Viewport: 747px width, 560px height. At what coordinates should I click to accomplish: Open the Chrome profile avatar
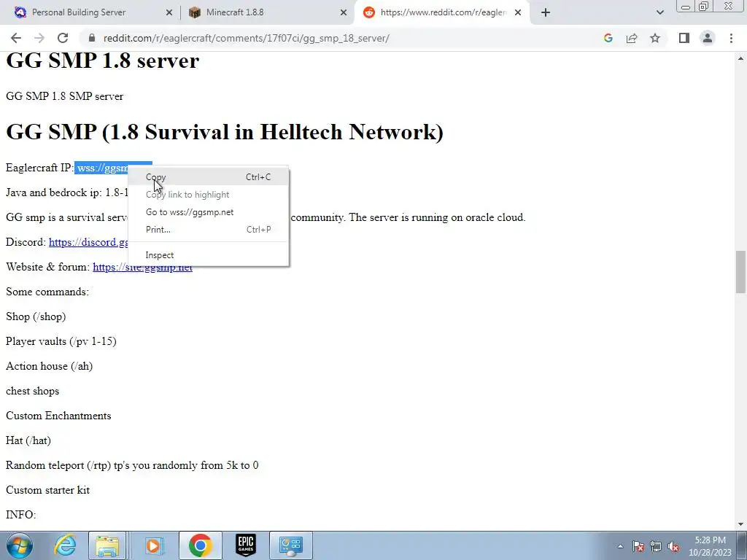(708, 38)
